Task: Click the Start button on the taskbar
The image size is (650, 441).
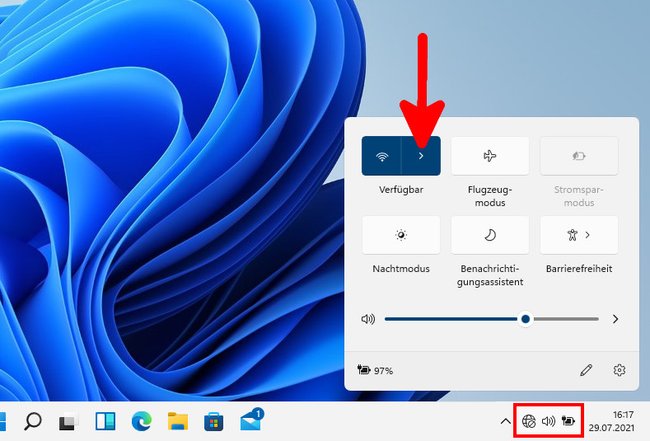Action: [2, 422]
